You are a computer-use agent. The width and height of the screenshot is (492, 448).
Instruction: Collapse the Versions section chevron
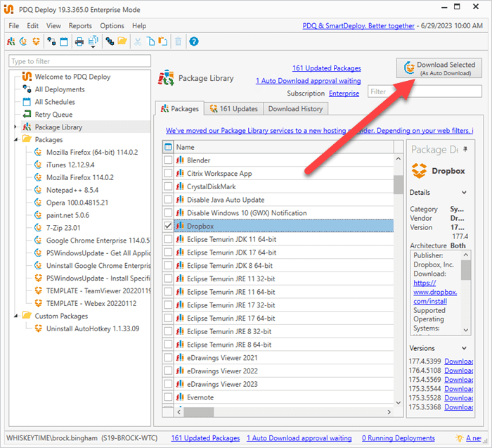[x=464, y=348]
